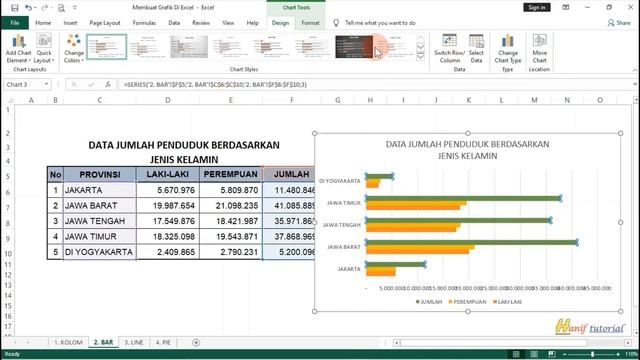
Task: Open the Help tab
Action: click(x=253, y=23)
